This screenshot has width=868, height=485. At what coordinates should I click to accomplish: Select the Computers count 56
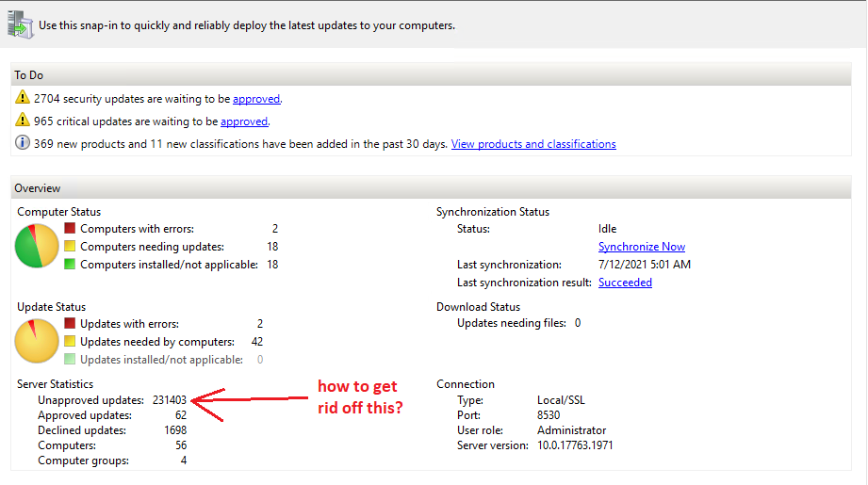pyautogui.click(x=181, y=445)
